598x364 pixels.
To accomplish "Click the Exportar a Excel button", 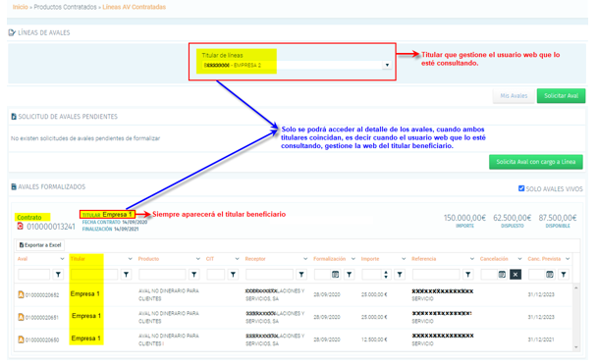I will coord(40,245).
